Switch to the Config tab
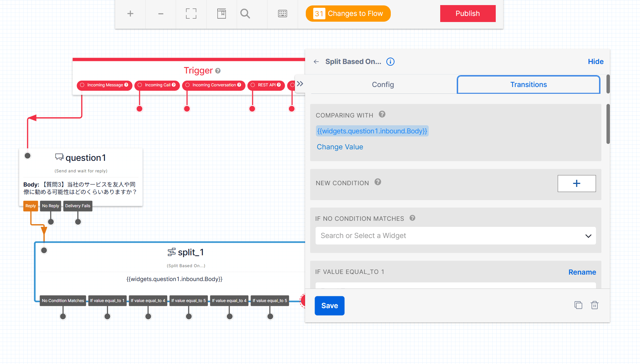 pos(383,85)
